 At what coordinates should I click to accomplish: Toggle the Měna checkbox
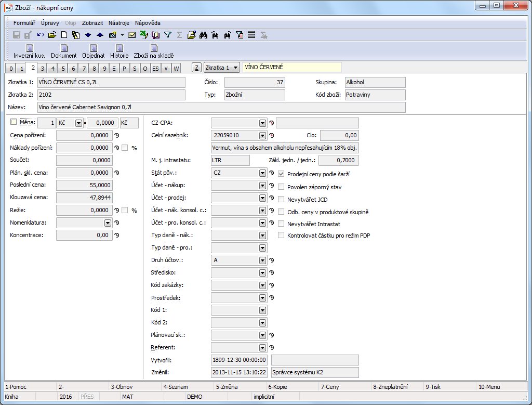(x=14, y=122)
